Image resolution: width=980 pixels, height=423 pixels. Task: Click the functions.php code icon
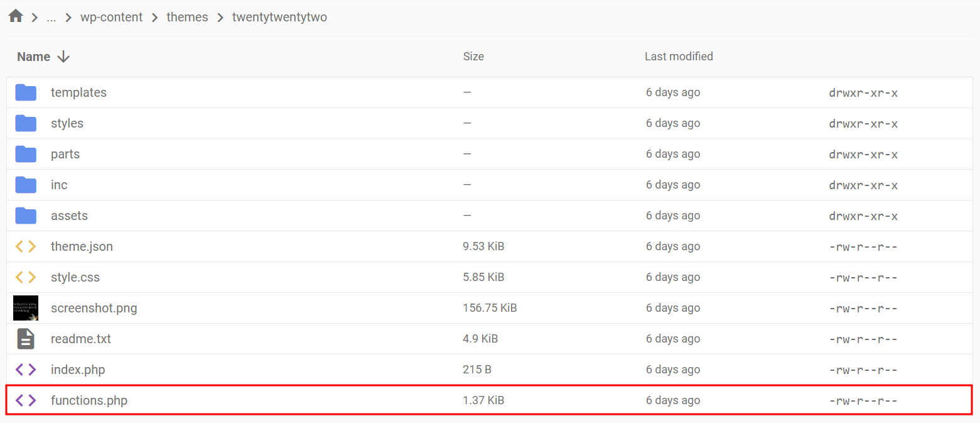[26, 400]
